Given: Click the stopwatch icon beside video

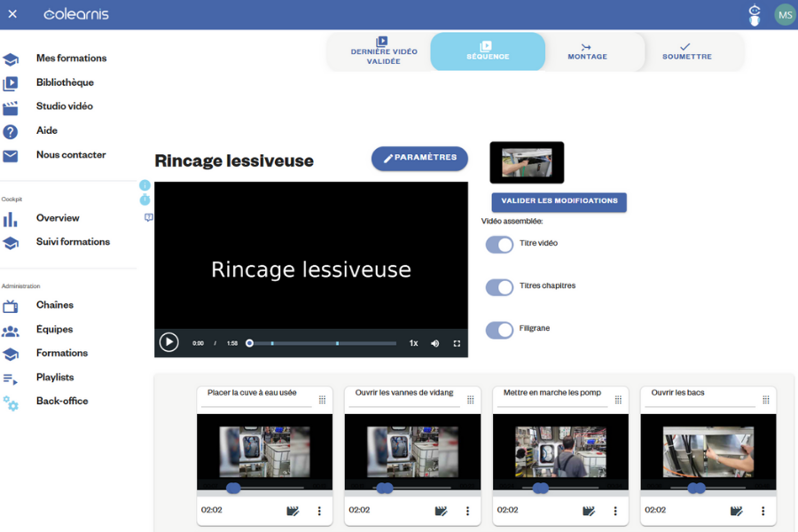Looking at the screenshot, I should coord(145,199).
